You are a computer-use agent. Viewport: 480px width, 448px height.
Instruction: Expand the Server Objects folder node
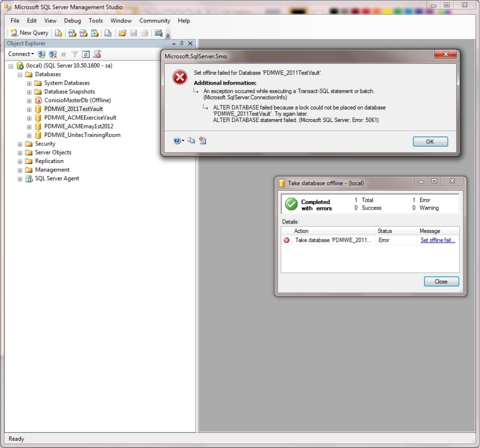pyautogui.click(x=20, y=153)
